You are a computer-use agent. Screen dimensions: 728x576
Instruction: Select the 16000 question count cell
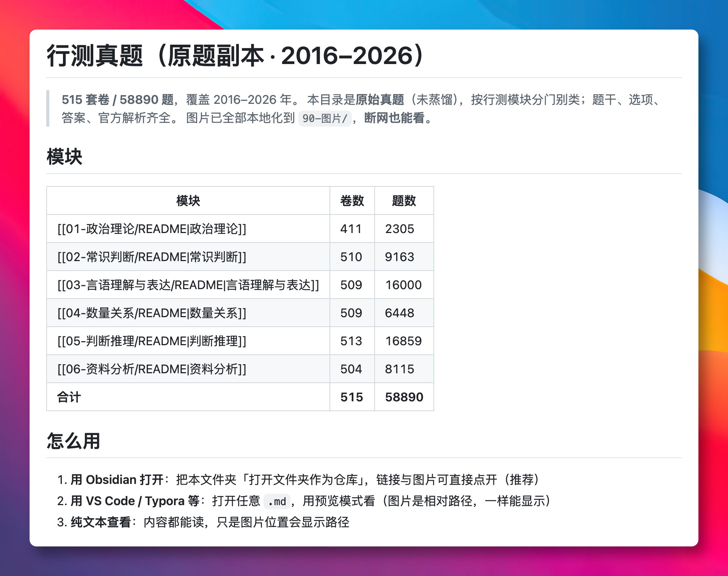click(403, 285)
